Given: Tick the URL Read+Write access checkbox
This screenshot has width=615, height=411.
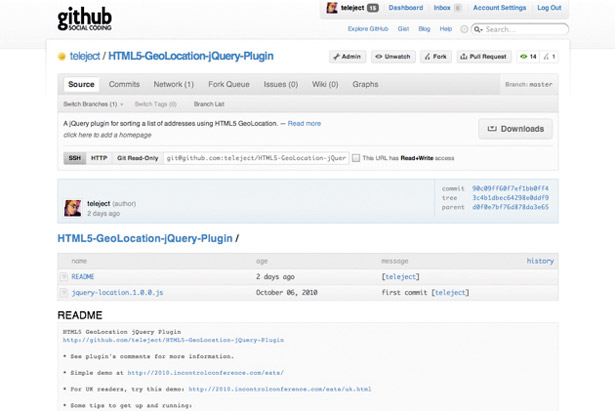Looking at the screenshot, I should click(356, 158).
